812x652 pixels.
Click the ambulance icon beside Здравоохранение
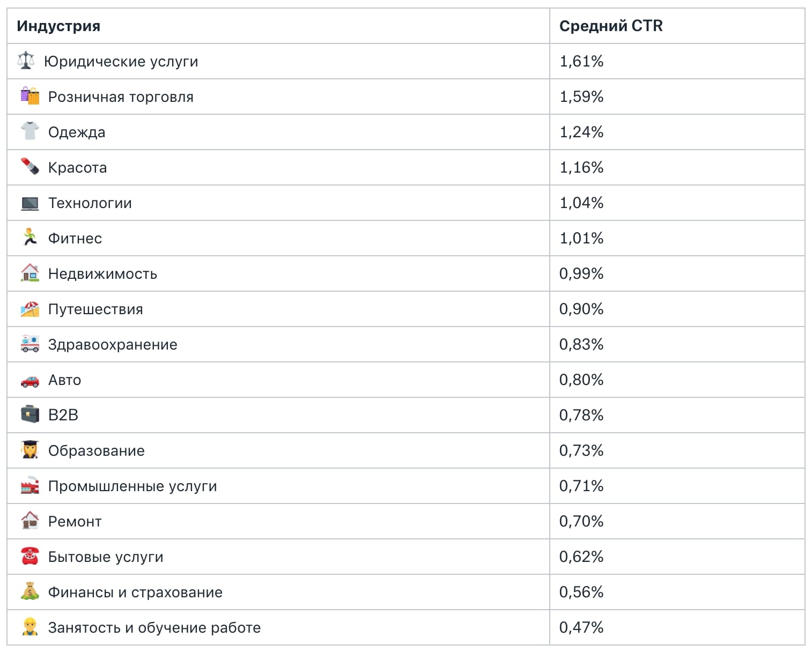click(30, 344)
